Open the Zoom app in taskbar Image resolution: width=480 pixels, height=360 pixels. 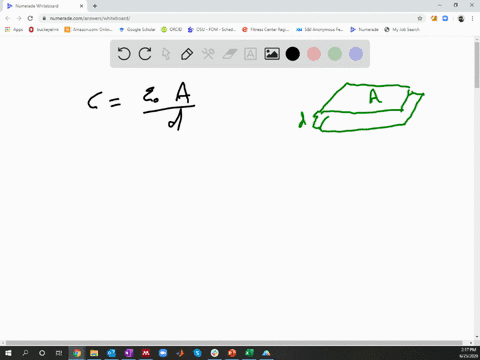(x=163, y=353)
